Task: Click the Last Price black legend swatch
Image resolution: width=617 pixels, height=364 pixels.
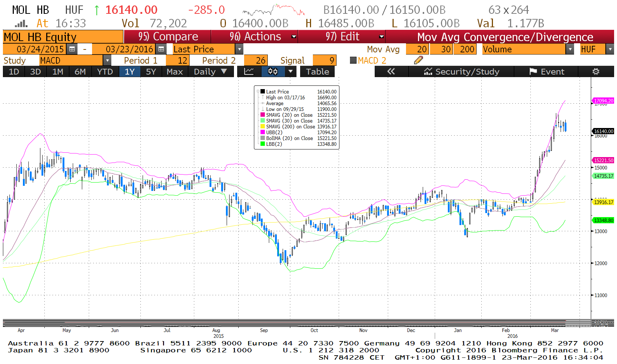Action: pos(262,92)
